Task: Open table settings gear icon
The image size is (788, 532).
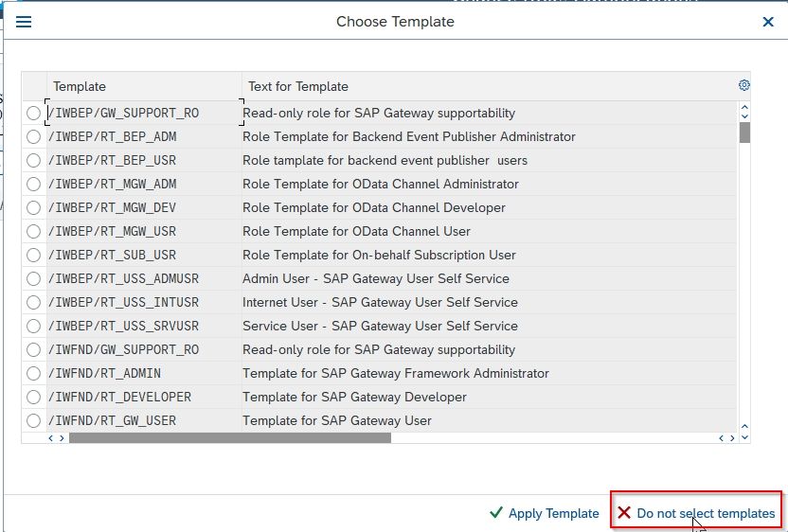Action: [x=744, y=85]
